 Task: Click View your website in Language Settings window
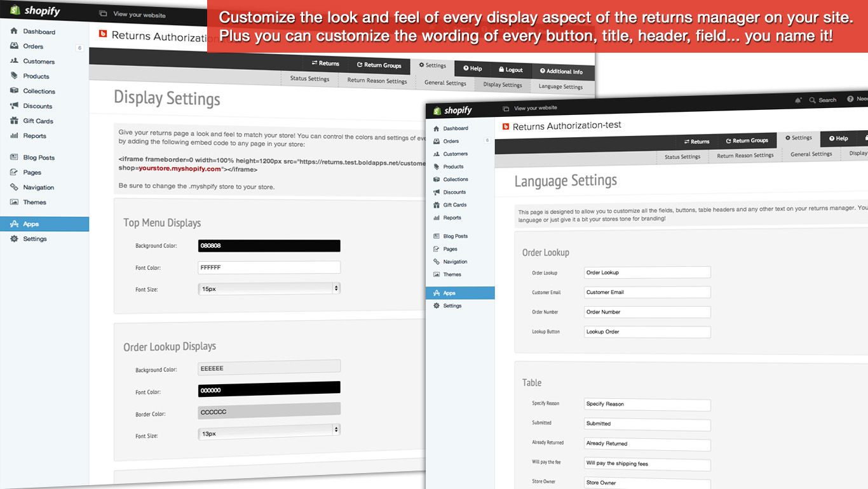[530, 108]
